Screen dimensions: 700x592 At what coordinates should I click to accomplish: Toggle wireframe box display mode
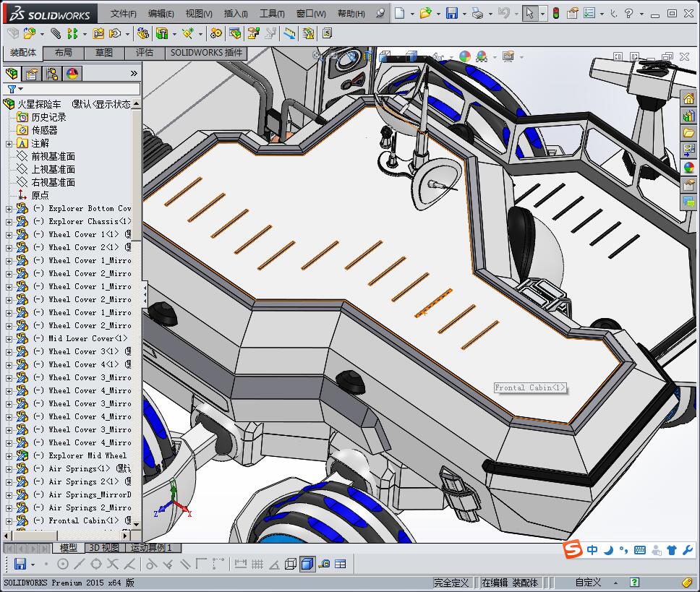coord(291,564)
